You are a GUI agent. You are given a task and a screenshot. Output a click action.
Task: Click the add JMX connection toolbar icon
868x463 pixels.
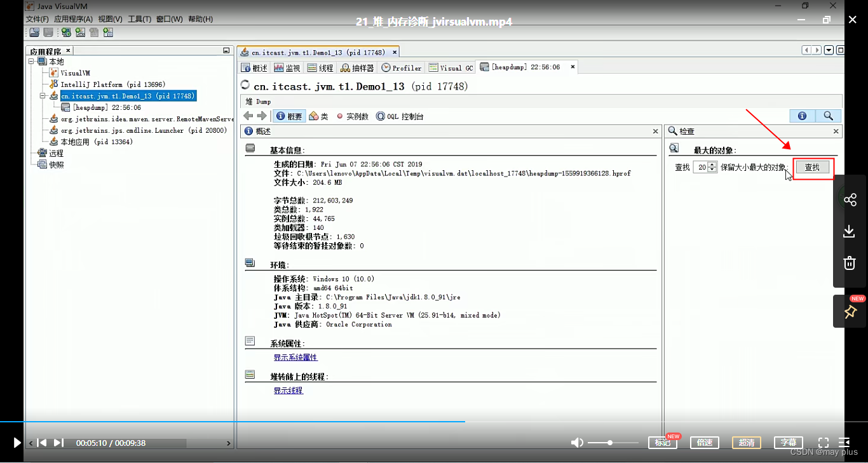(x=80, y=32)
